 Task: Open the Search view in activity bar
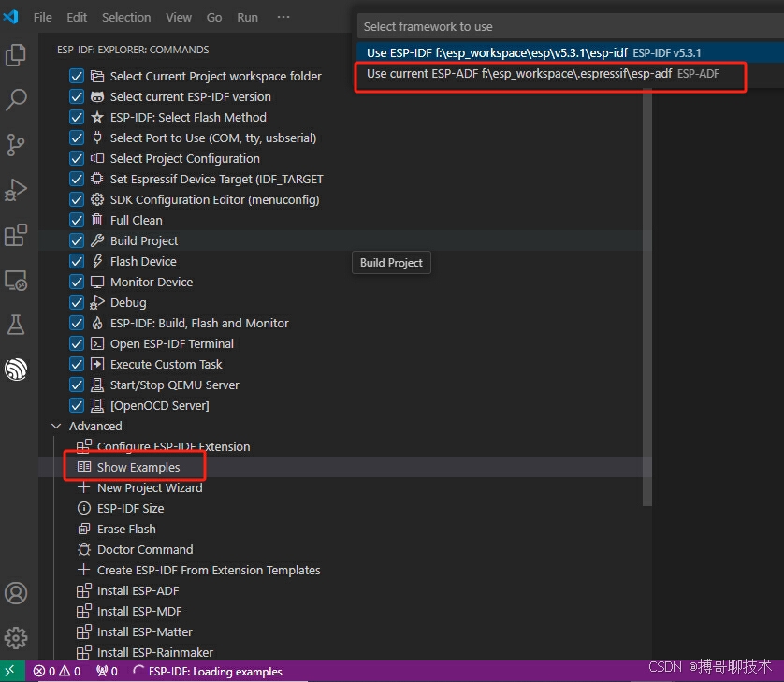pos(16,100)
